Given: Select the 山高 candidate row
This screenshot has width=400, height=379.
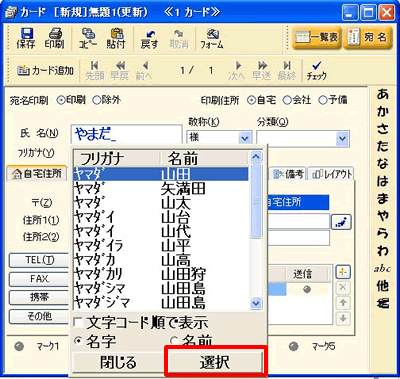Looking at the screenshot, I should tap(161, 260).
